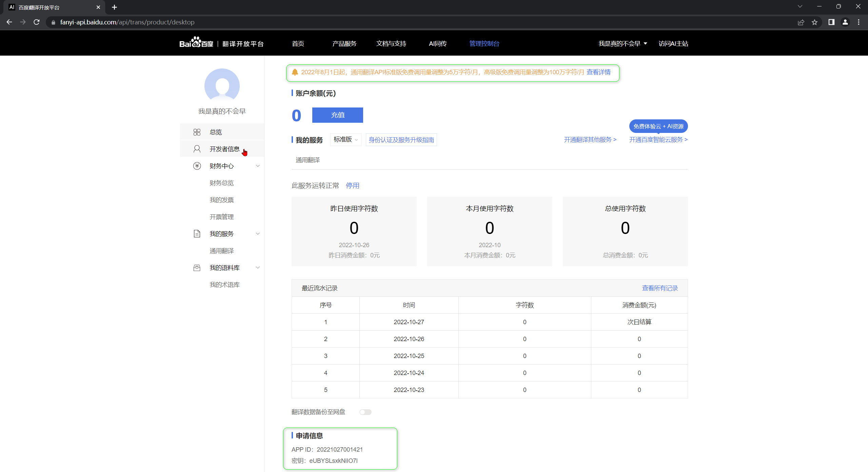The image size is (868, 472).
Task: Click the APP ID value 20221027001421
Action: pos(340,449)
